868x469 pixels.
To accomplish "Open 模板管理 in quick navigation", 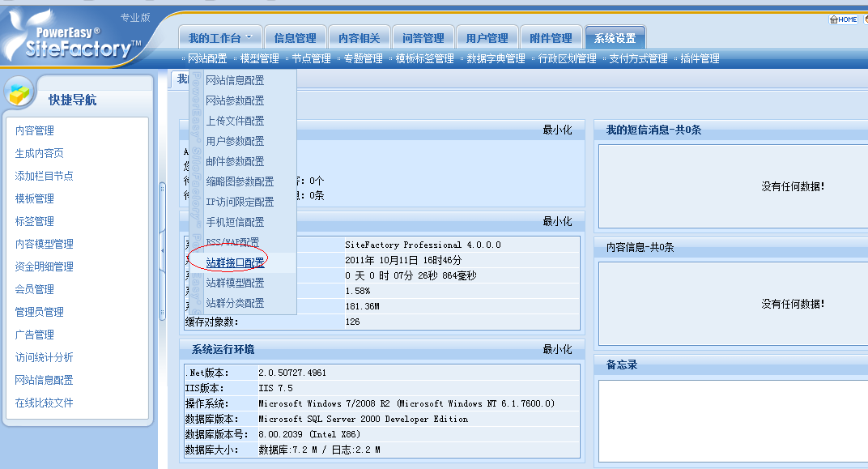I will [34, 198].
